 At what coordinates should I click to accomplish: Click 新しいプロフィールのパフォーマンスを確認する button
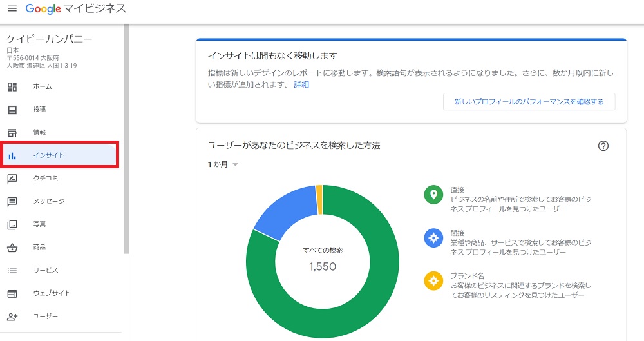coord(529,102)
